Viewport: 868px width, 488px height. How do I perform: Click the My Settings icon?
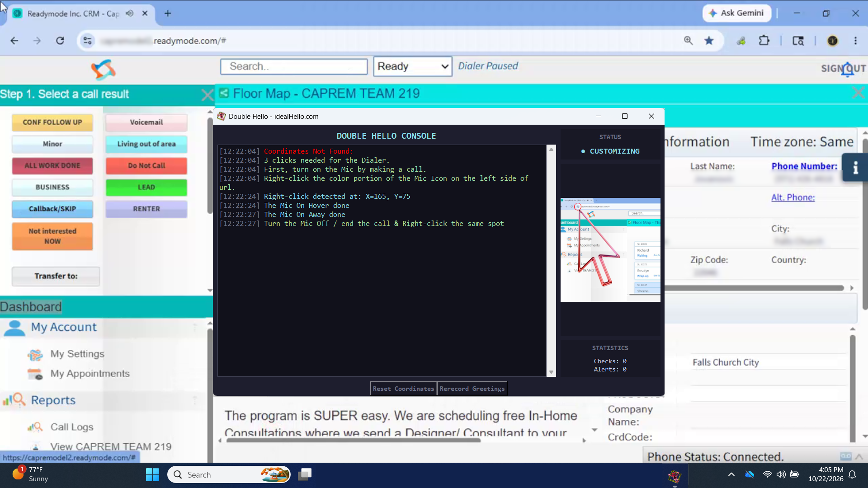tap(35, 355)
